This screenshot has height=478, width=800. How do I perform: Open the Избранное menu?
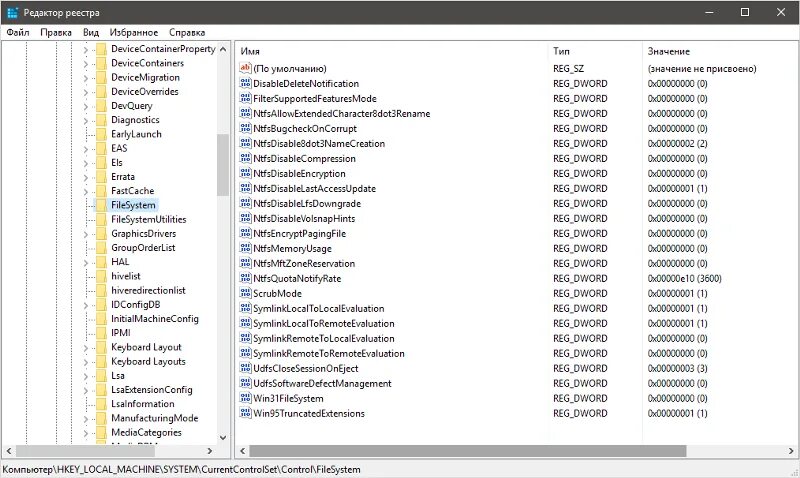(x=134, y=32)
